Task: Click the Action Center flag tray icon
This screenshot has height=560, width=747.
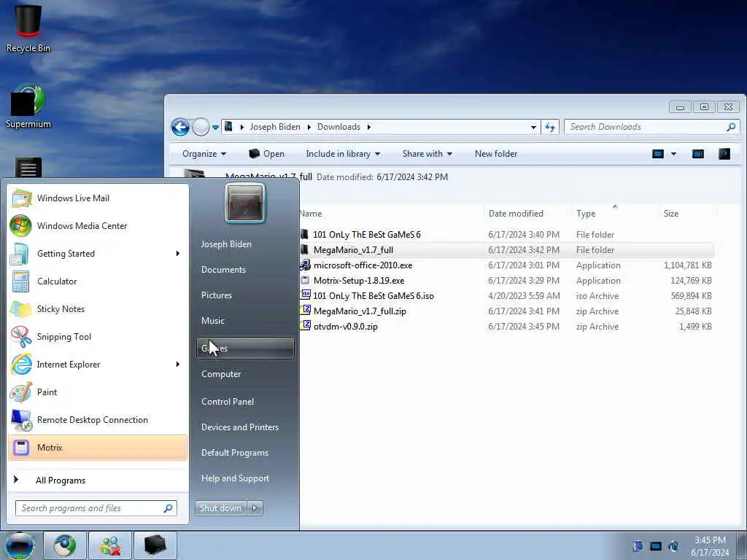Action: click(638, 546)
